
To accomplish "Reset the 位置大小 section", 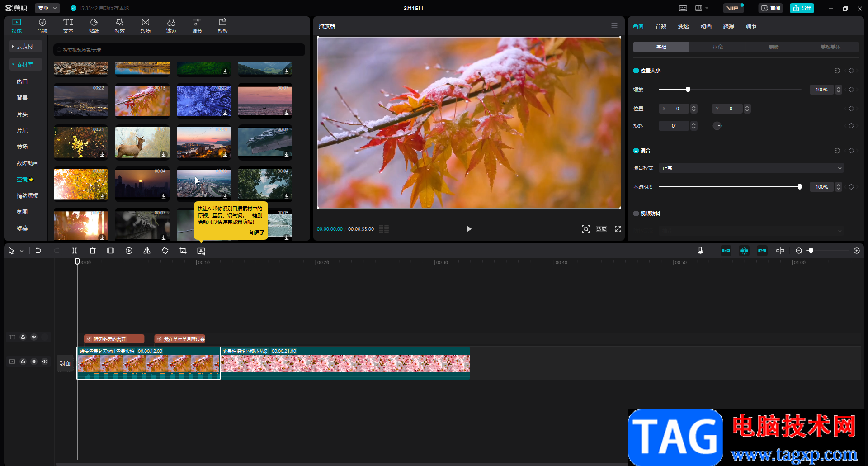I will [837, 71].
